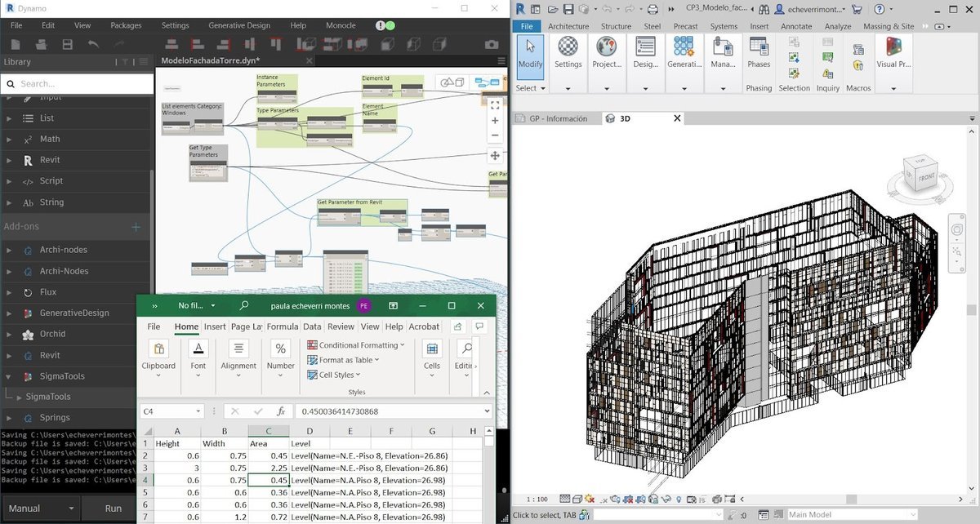The height and width of the screenshot is (524, 980).
Task: Open Excel Name Box dropdown showing C4
Action: click(x=198, y=411)
